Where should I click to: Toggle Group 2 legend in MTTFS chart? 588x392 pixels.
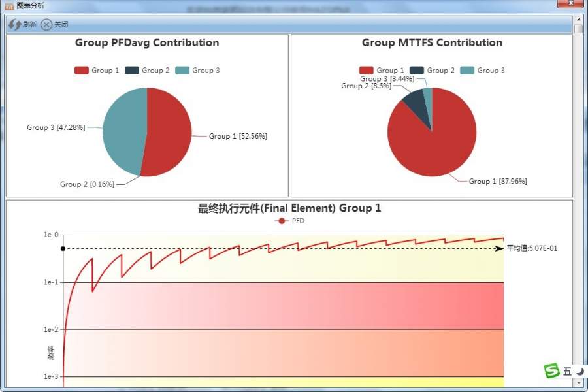(432, 70)
